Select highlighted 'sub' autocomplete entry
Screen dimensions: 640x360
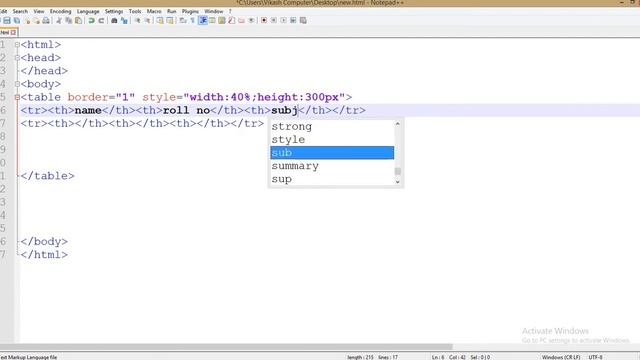coord(332,153)
